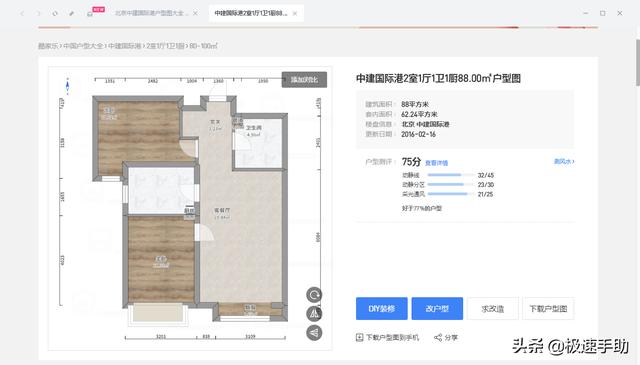
Task: Click the 21/25 score value
Action: click(x=485, y=194)
